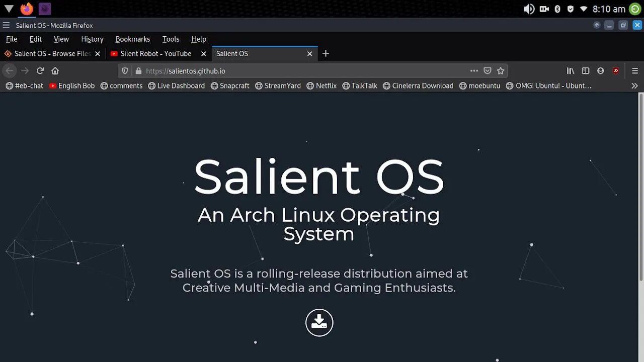644x362 pixels.
Task: Open the StreamYard bookmark
Action: (x=278, y=86)
